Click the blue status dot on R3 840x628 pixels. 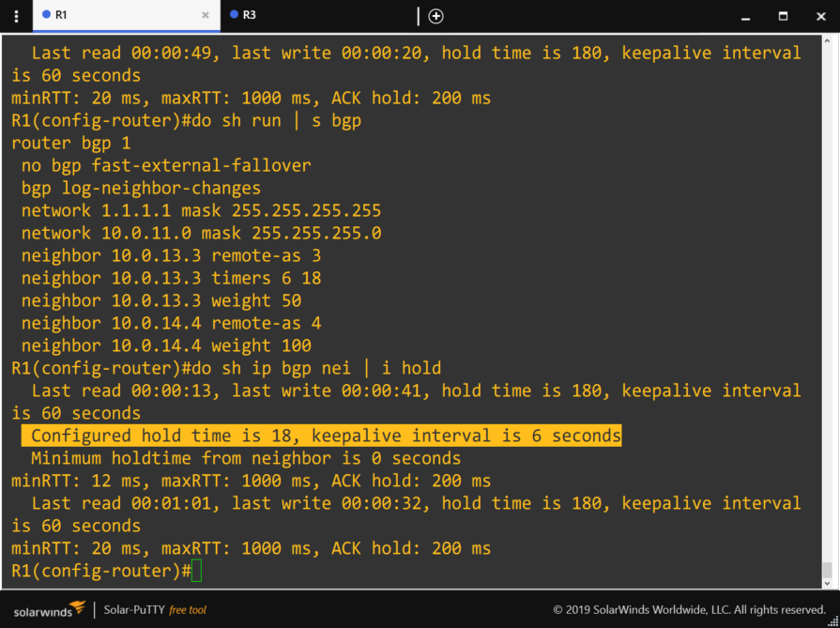pyautogui.click(x=234, y=15)
